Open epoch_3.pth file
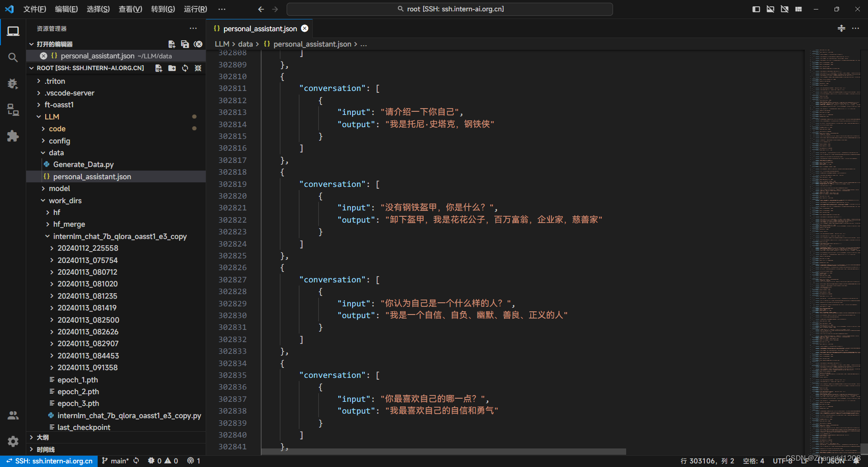This screenshot has height=467, width=868. (78, 403)
